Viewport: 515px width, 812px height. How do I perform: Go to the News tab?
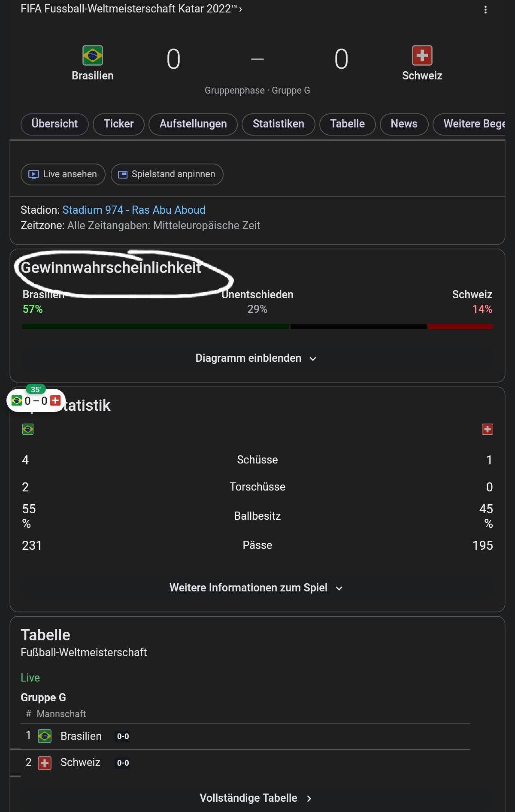[404, 124]
